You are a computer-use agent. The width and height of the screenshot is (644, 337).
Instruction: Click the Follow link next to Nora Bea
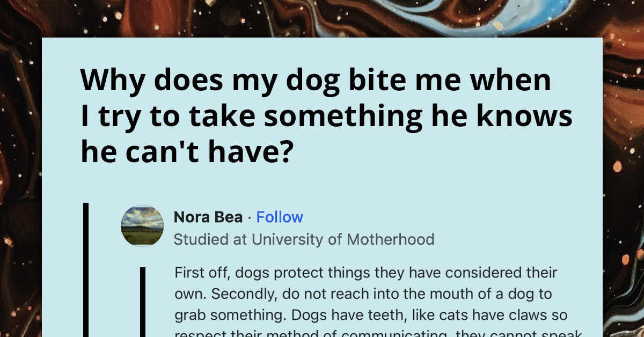click(x=280, y=217)
